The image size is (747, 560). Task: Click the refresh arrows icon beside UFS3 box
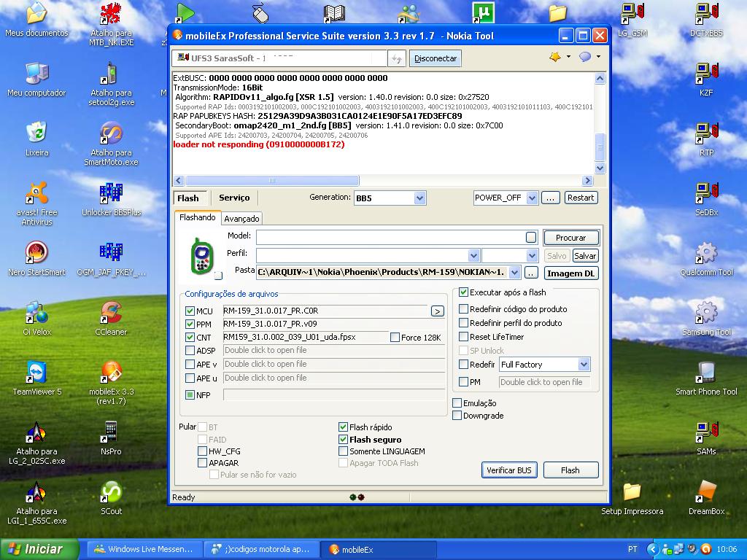pos(396,58)
